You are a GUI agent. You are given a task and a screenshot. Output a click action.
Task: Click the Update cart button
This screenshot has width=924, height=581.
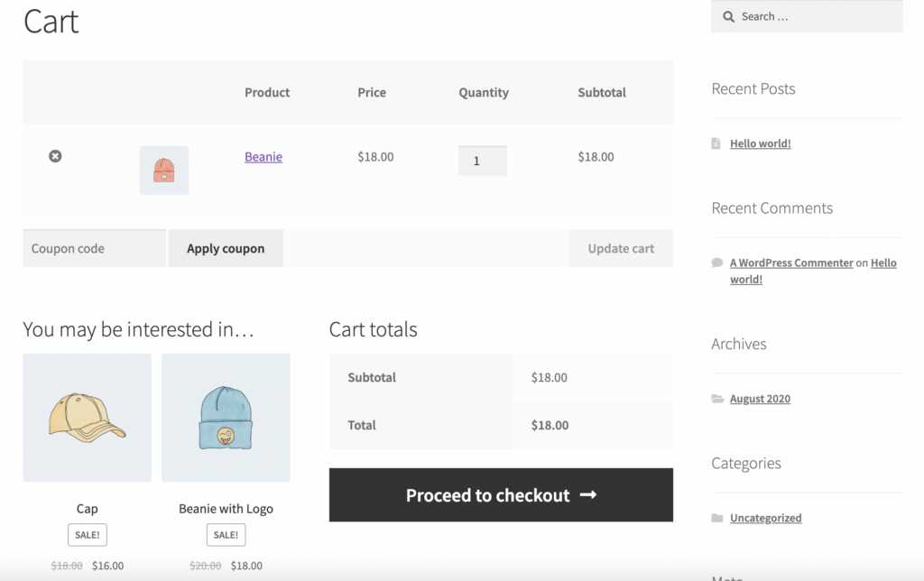pos(621,248)
